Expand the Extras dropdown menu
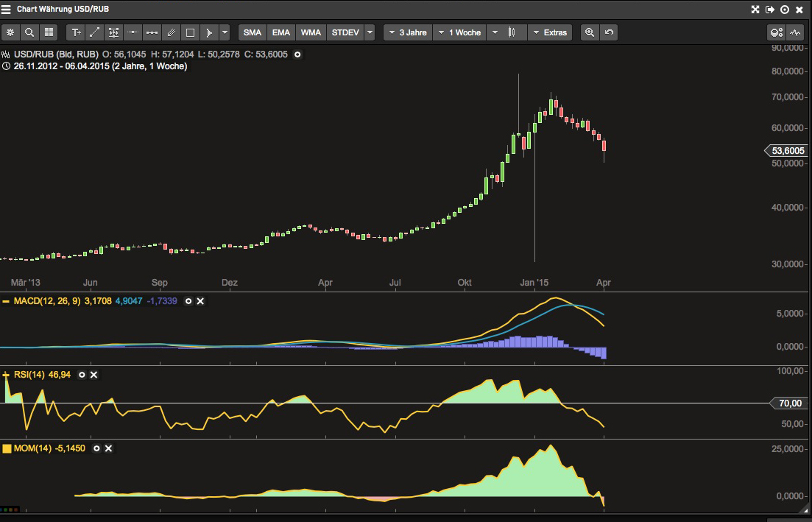Image resolution: width=812 pixels, height=522 pixels. pos(550,32)
